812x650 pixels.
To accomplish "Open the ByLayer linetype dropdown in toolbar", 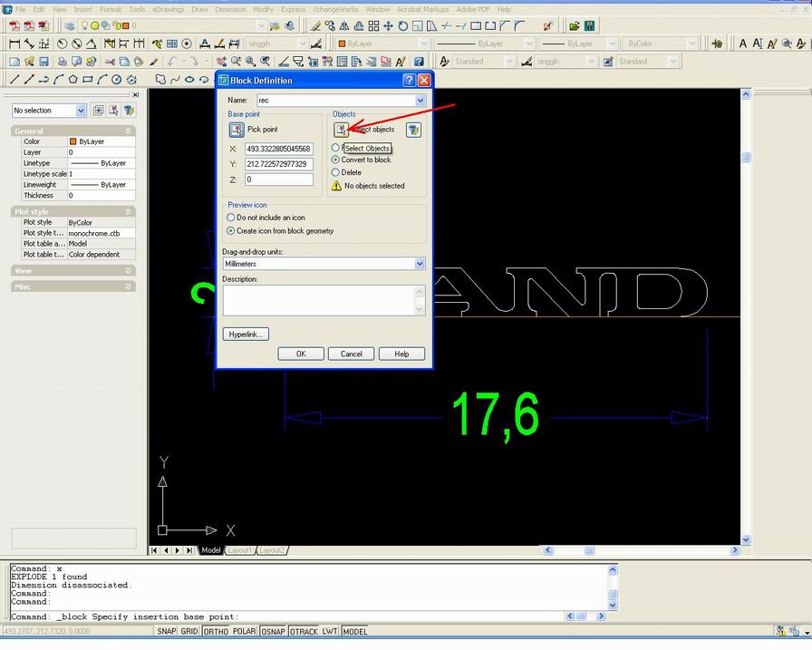I will point(529,43).
